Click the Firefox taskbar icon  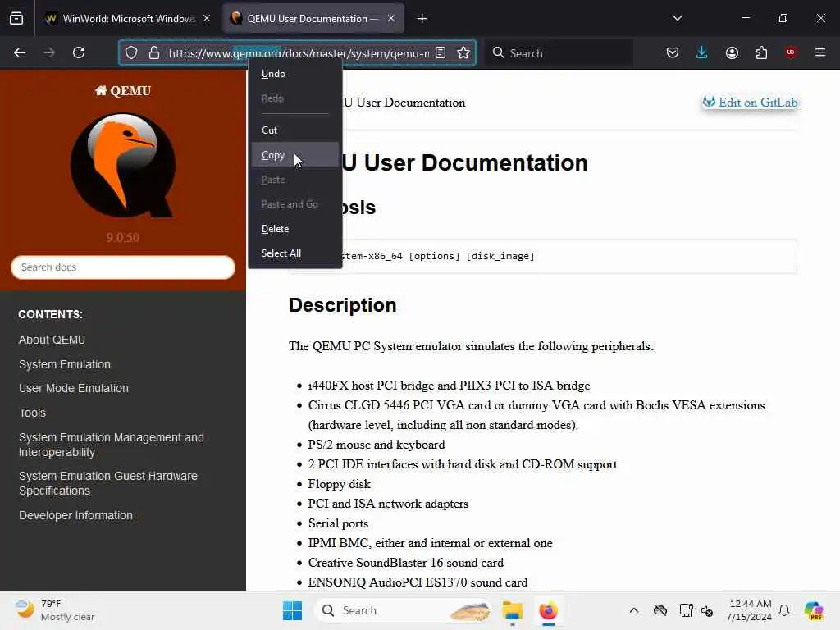[549, 610]
